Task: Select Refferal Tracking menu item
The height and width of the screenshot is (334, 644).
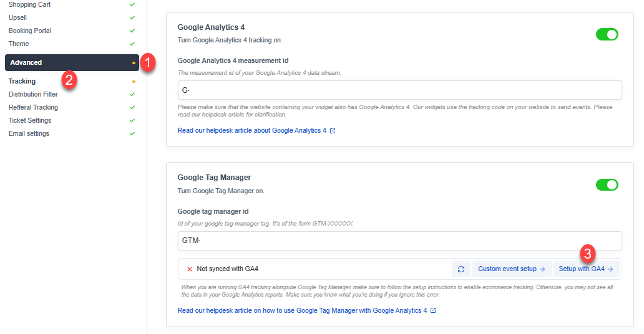Action: click(33, 107)
